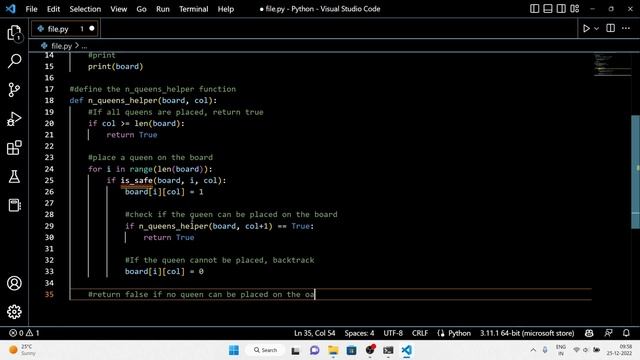Expand the breadcrumb ellipsis symbol

(x=84, y=46)
